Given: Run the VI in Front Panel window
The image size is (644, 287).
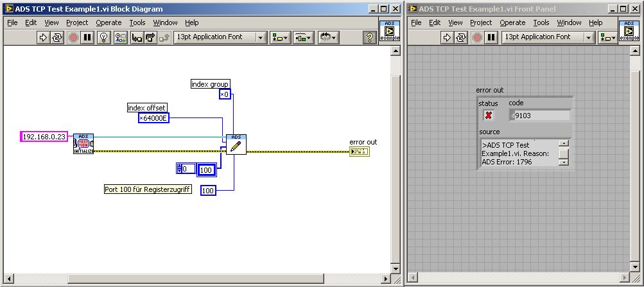Looking at the screenshot, I should tap(447, 38).
